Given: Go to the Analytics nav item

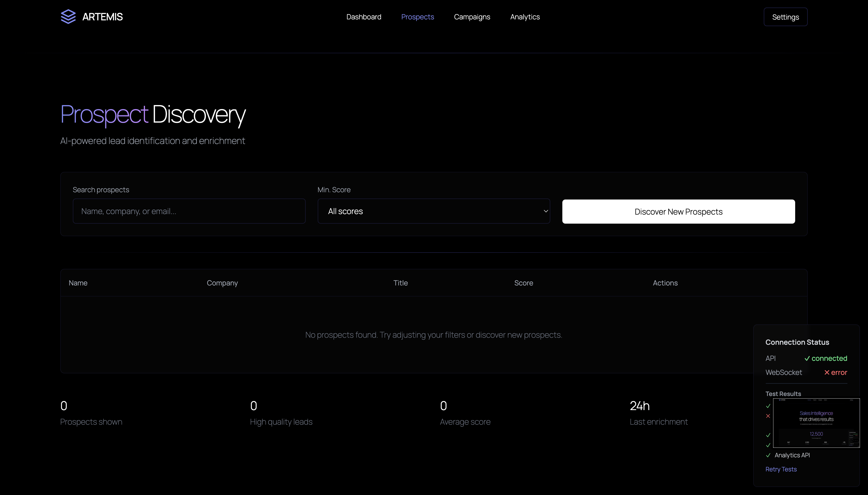Looking at the screenshot, I should pos(524,17).
